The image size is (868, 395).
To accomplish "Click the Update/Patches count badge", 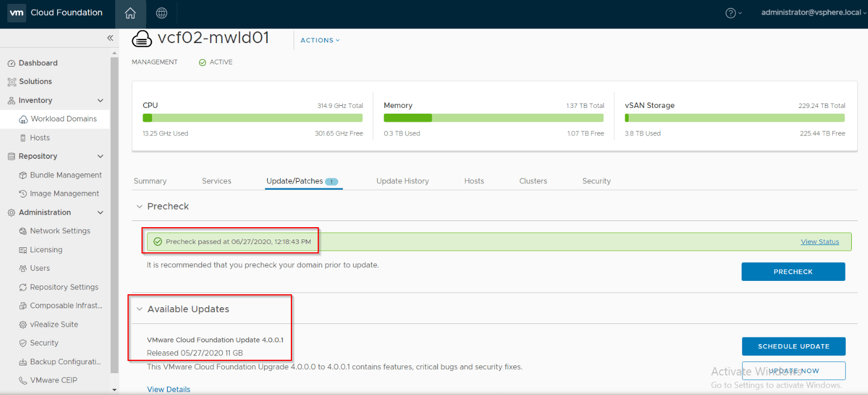I will [x=332, y=181].
